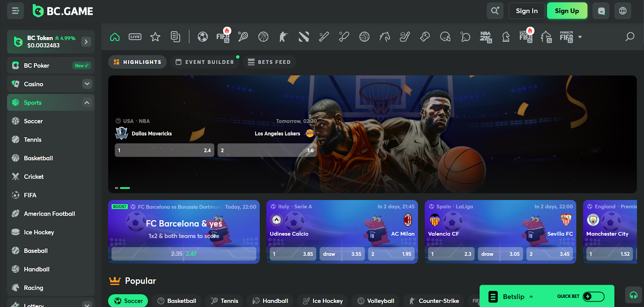644x307 pixels.
Task: Open BC Token arrow button
Action: coord(86,41)
